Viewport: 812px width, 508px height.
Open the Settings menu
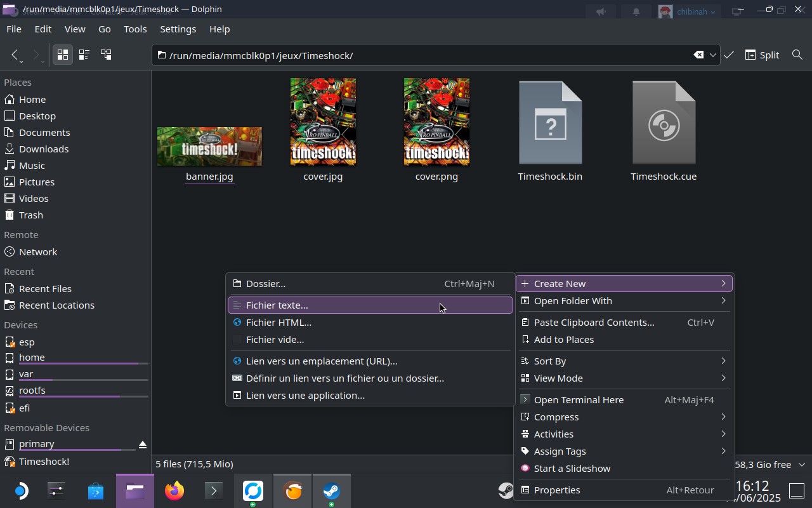click(178, 29)
